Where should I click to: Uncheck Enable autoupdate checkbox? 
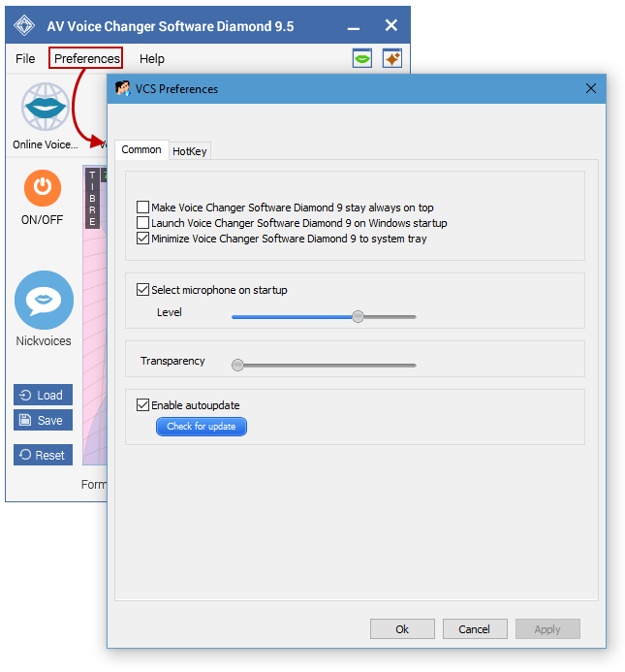[142, 405]
